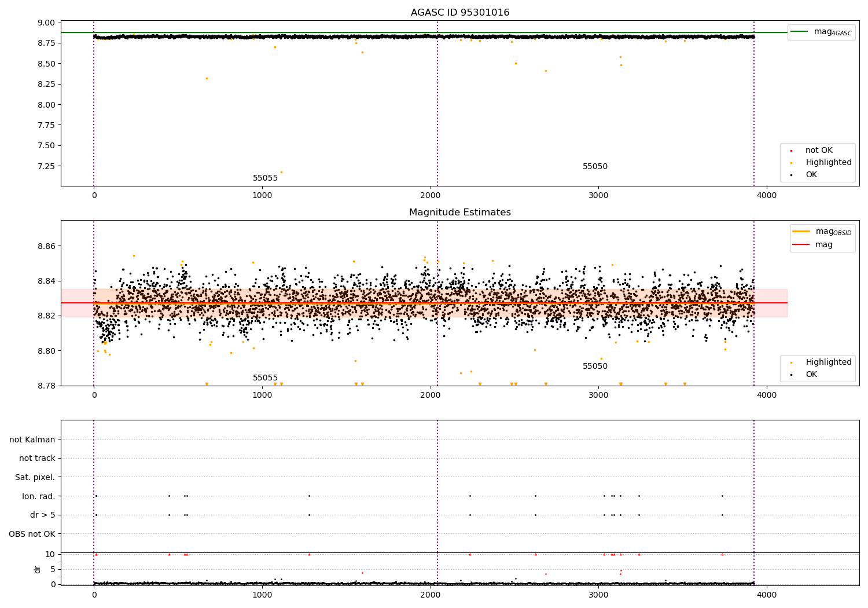The height and width of the screenshot is (608, 868).
Task: Click the rotated 'dr' y-axis label
Action: pos(38,569)
